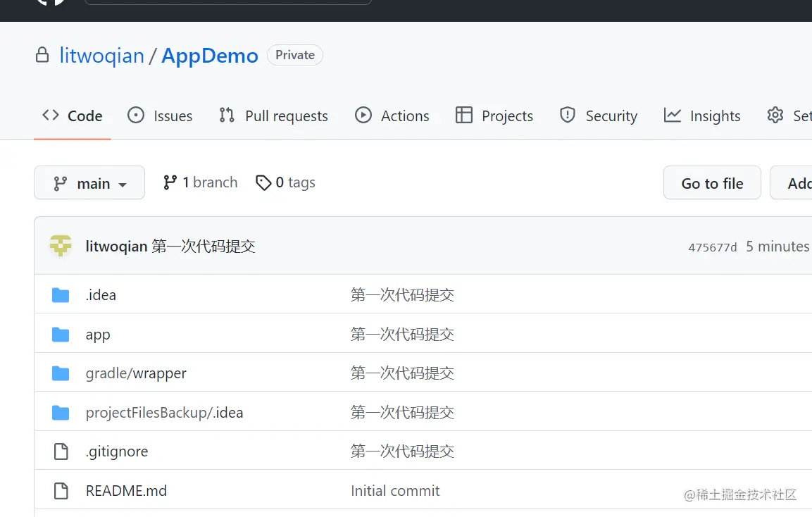Open the main branch dropdown
Viewport: 812px width, 517px height.
tap(89, 183)
